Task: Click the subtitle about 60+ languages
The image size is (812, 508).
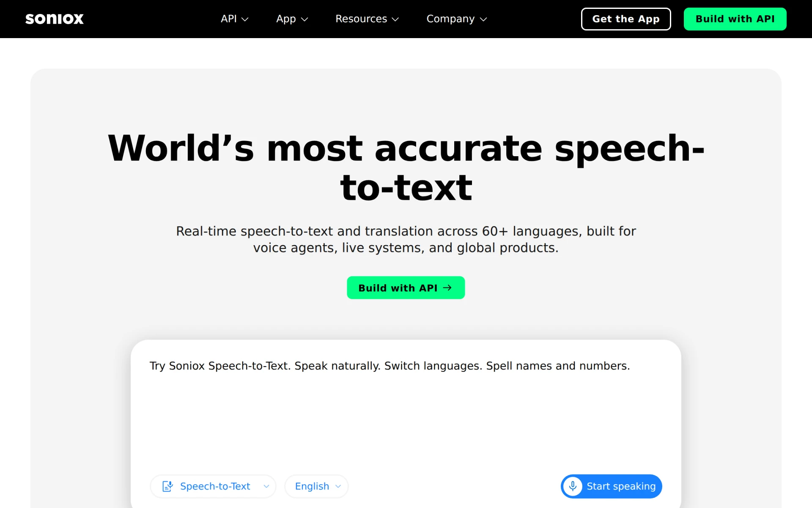Action: (x=406, y=239)
